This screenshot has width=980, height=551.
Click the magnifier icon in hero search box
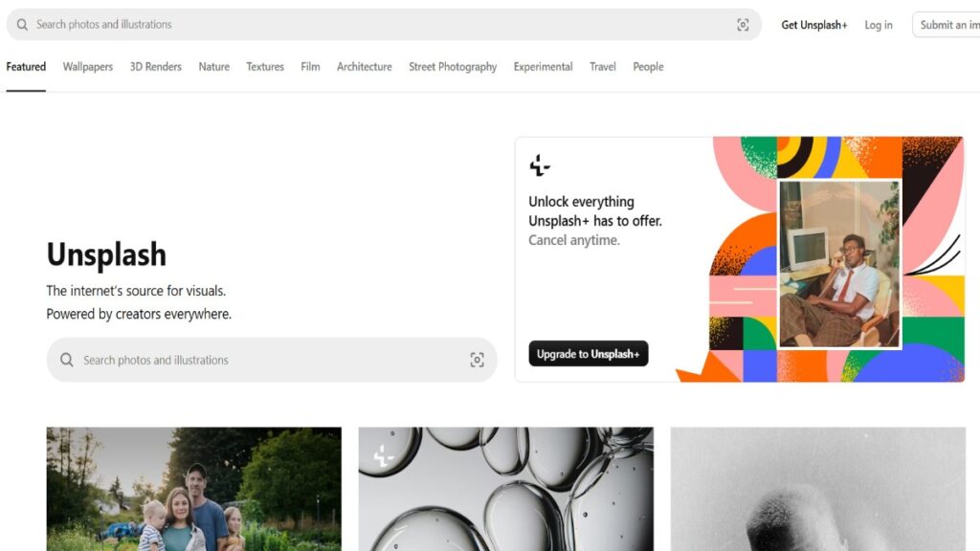67,360
